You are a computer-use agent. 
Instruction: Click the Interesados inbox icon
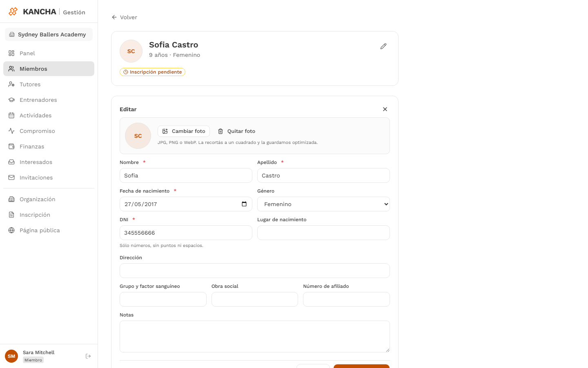tap(11, 162)
